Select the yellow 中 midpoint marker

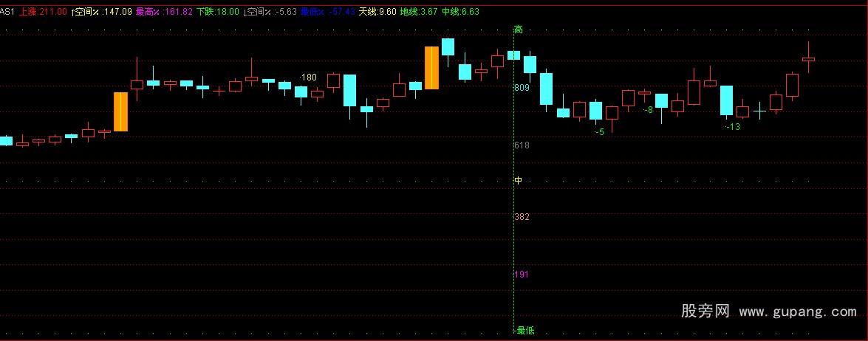(x=519, y=180)
